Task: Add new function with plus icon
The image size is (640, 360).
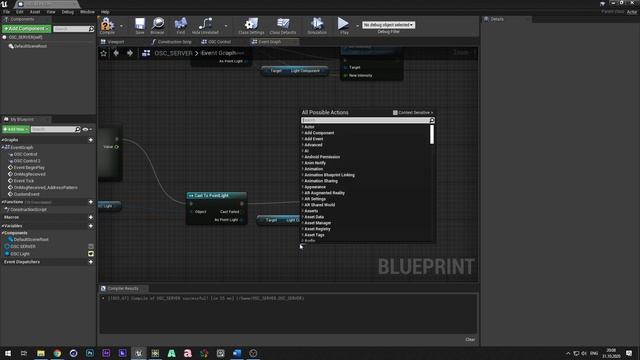Action: [x=91, y=202]
